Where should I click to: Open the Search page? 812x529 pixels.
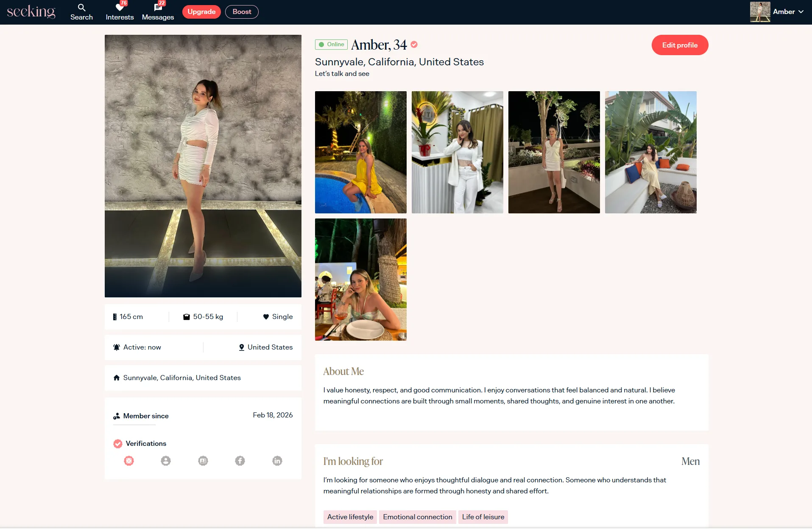(81, 12)
